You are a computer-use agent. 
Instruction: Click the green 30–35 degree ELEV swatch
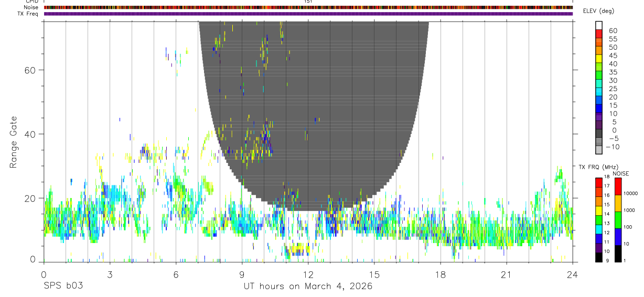click(599, 76)
